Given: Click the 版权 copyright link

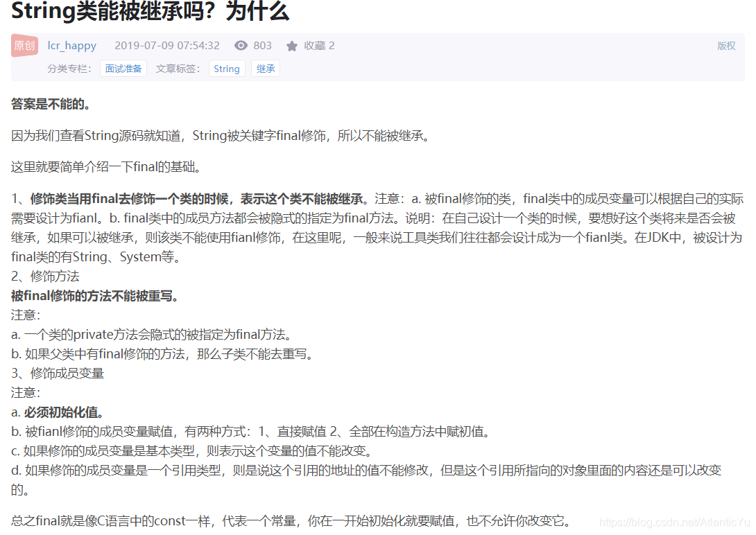Looking at the screenshot, I should pos(726,45).
